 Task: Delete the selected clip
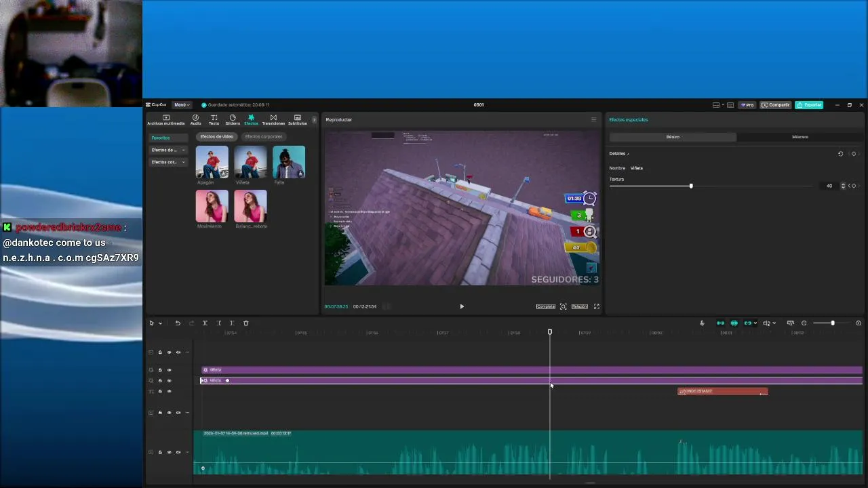(x=245, y=323)
